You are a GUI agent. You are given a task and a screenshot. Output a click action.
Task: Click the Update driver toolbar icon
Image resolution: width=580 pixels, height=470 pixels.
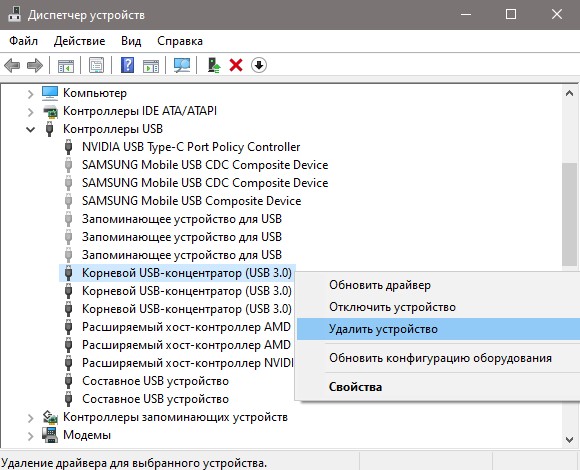pos(214,65)
